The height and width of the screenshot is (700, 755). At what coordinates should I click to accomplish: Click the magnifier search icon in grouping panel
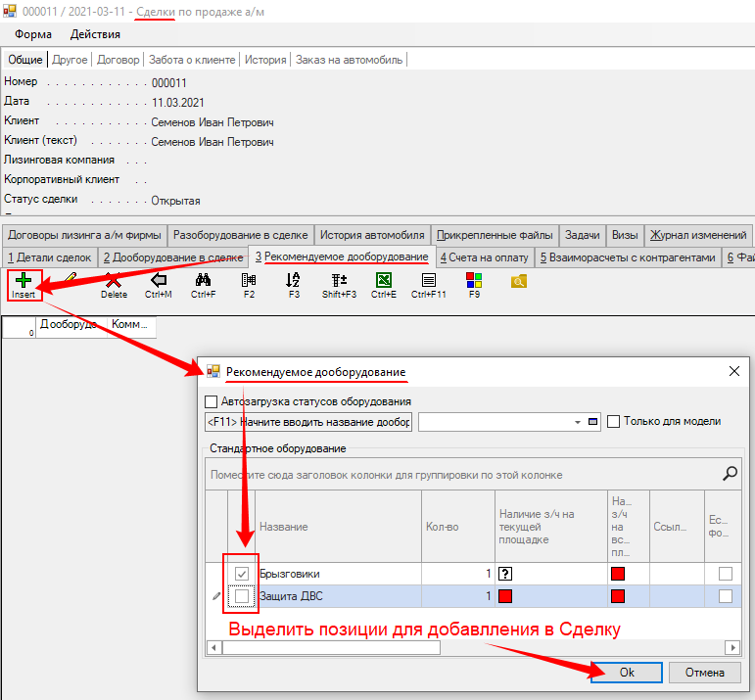pyautogui.click(x=730, y=474)
